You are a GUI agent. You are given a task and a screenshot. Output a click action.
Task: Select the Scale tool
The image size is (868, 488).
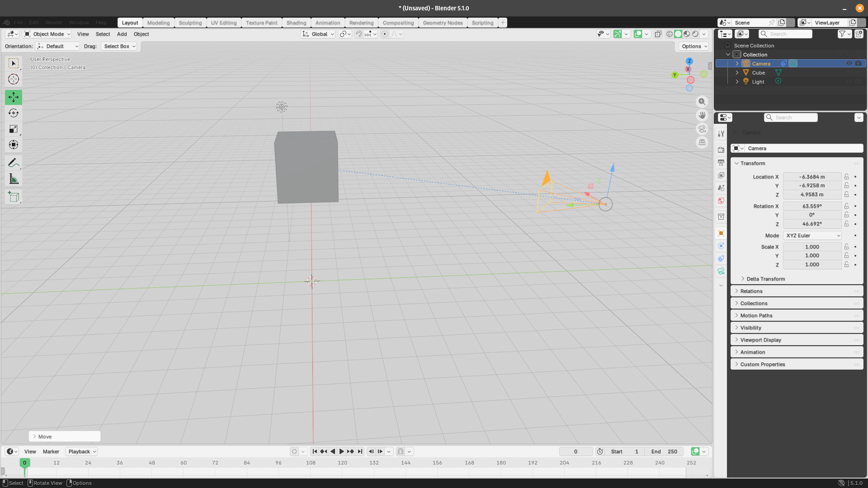point(14,129)
